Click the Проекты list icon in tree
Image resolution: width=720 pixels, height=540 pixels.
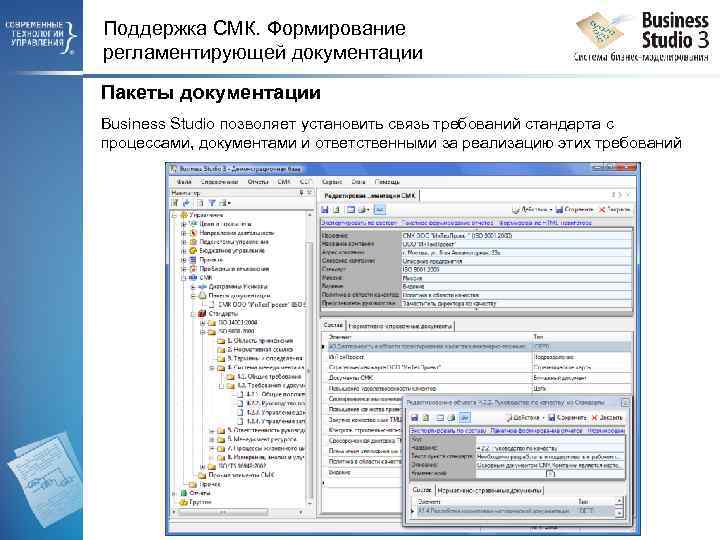pyautogui.click(x=194, y=260)
